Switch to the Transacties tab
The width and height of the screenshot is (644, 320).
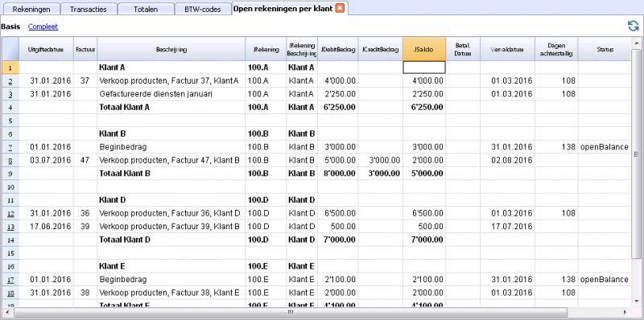pyautogui.click(x=89, y=9)
